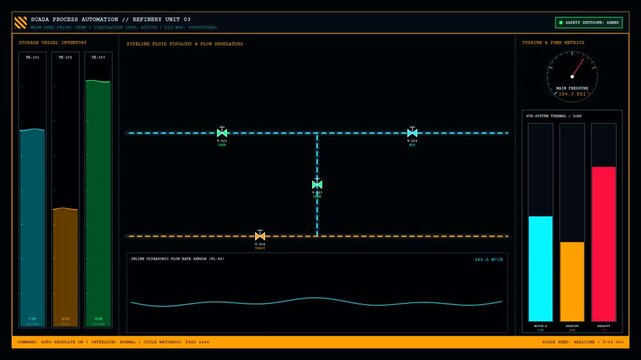Click SCADA Process Automation title text
Viewport: 641px width, 360px height.
click(110, 19)
